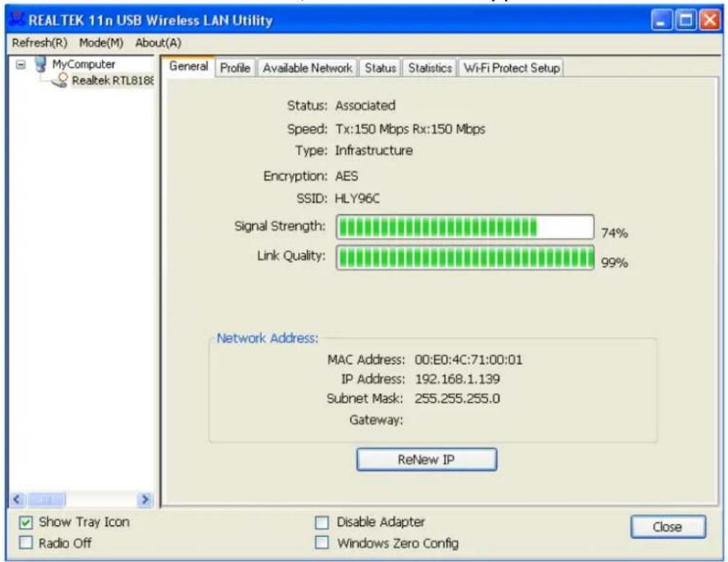Select the MyComputer computer icon

[x=41, y=64]
